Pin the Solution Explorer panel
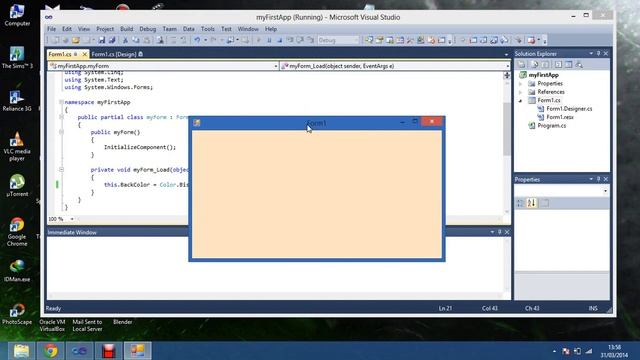Screen dimensions: 640x360 point(599,53)
